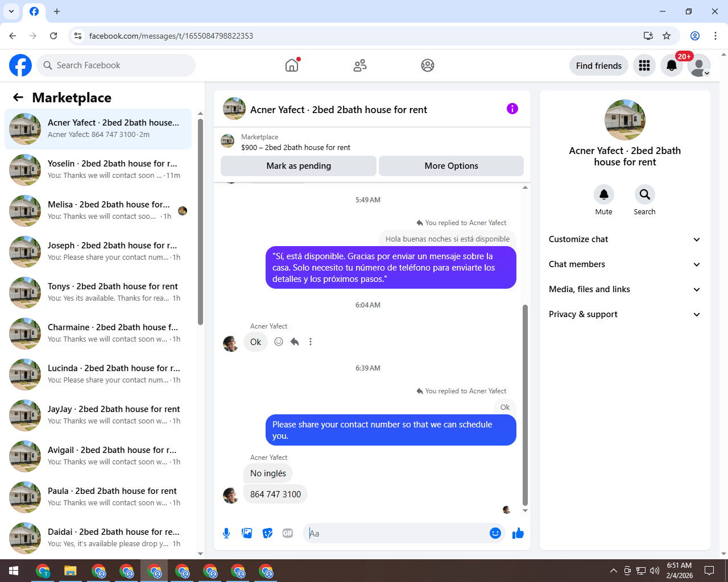Open Charmaine conversation in list
728x582 pixels.
[x=98, y=334]
